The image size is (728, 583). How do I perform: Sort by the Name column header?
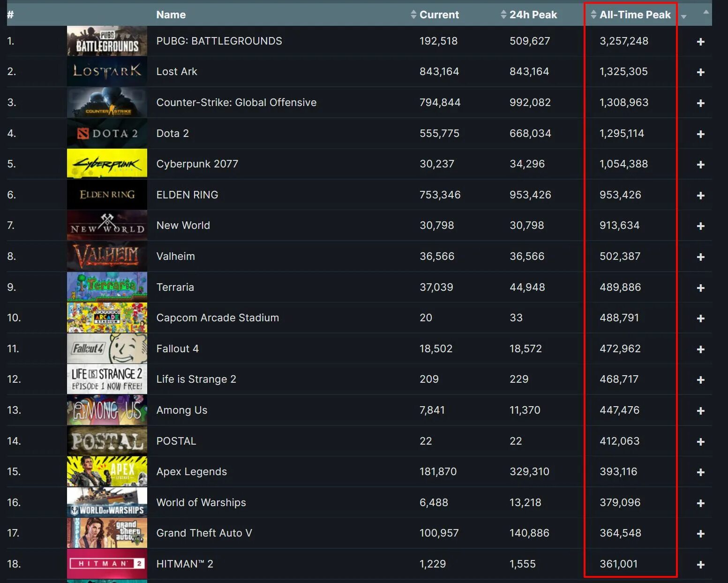point(171,15)
